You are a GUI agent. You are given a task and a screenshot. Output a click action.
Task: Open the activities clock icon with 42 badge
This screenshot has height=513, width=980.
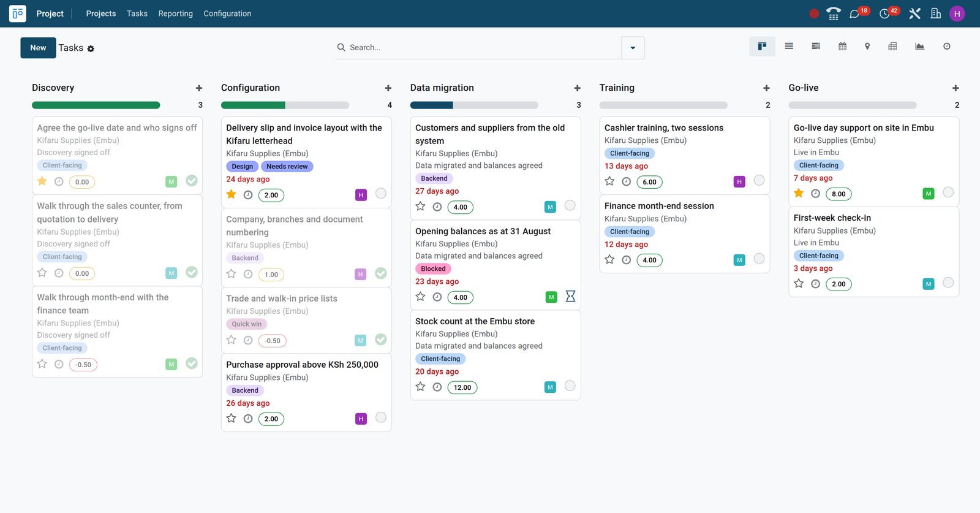[x=884, y=13]
